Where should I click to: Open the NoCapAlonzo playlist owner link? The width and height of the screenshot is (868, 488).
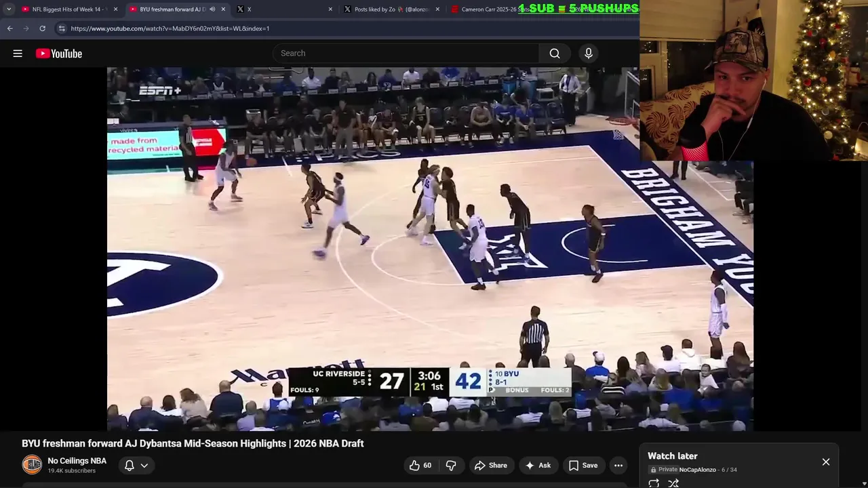tap(697, 470)
